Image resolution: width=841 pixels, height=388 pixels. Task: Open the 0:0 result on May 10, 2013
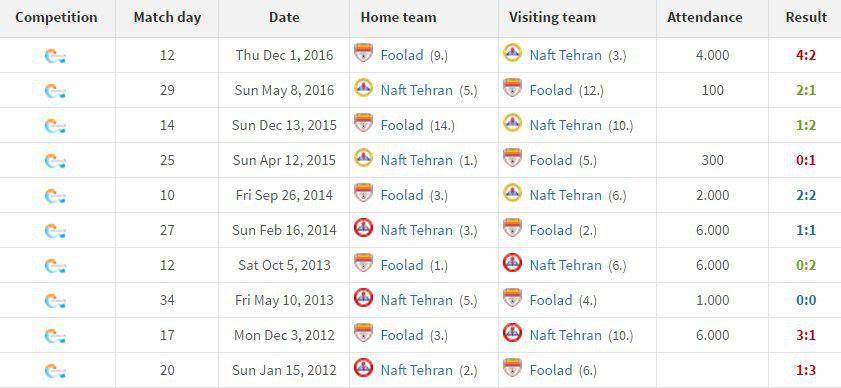coord(806,300)
